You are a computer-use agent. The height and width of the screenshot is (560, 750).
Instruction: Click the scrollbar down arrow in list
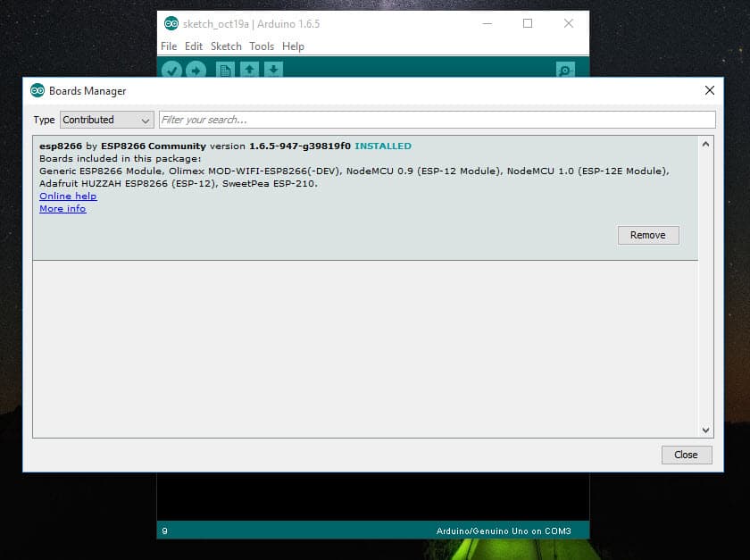tap(705, 430)
